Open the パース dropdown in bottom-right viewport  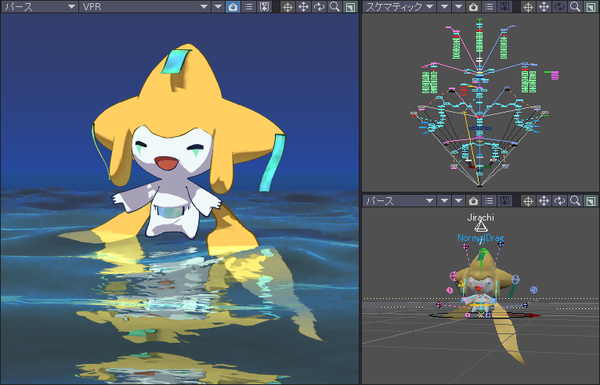coord(399,201)
